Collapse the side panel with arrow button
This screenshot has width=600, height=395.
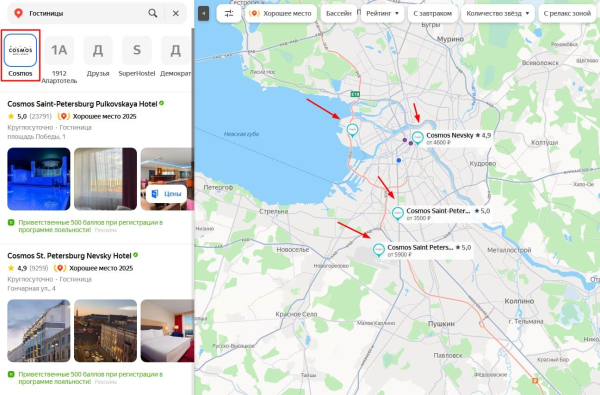[x=204, y=13]
